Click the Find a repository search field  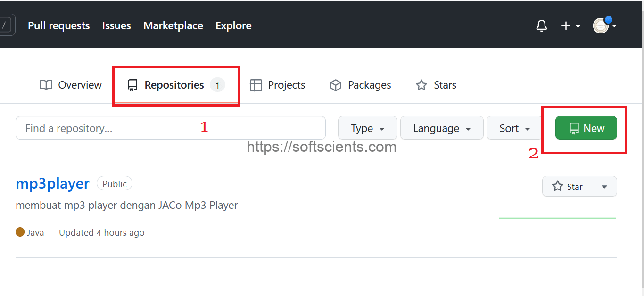point(170,128)
